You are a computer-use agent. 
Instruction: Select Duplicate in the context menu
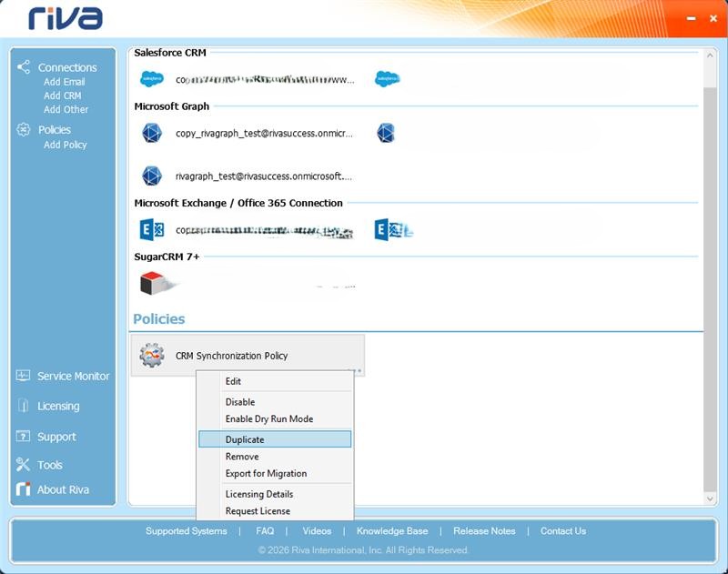coord(275,439)
